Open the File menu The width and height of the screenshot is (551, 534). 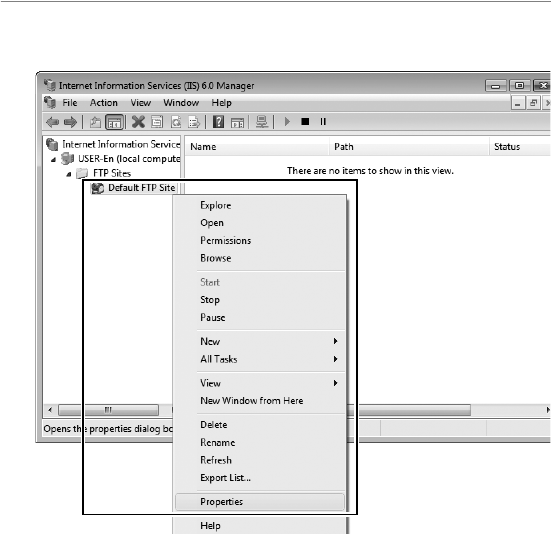coord(70,103)
